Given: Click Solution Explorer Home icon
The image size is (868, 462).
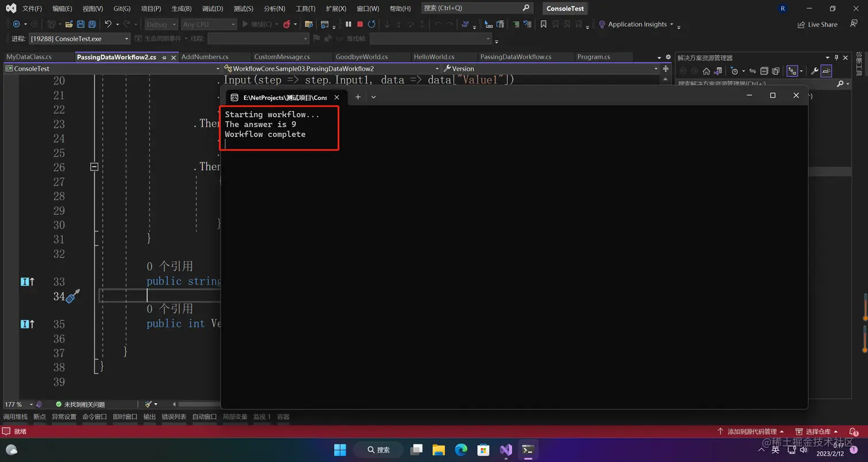Looking at the screenshot, I should [706, 71].
